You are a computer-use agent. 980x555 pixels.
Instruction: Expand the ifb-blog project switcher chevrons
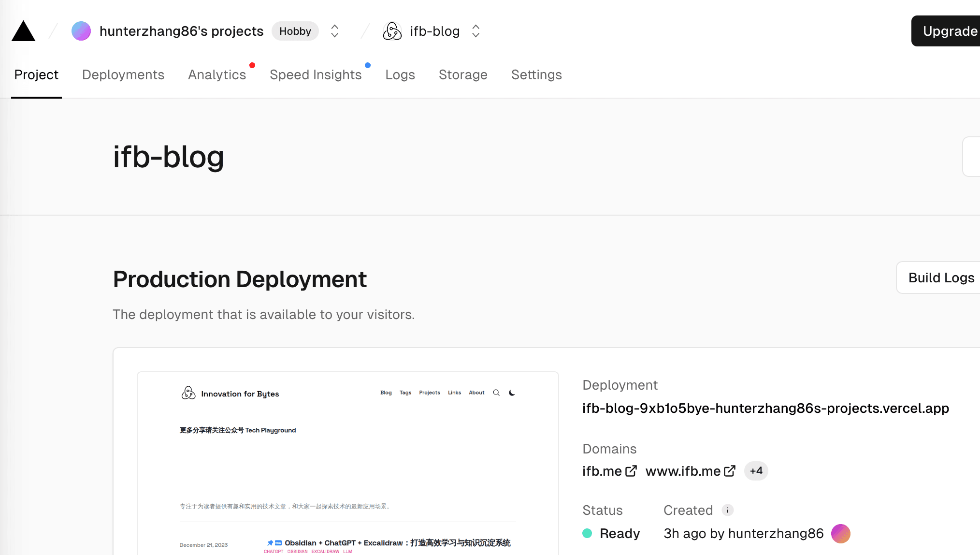(x=476, y=31)
